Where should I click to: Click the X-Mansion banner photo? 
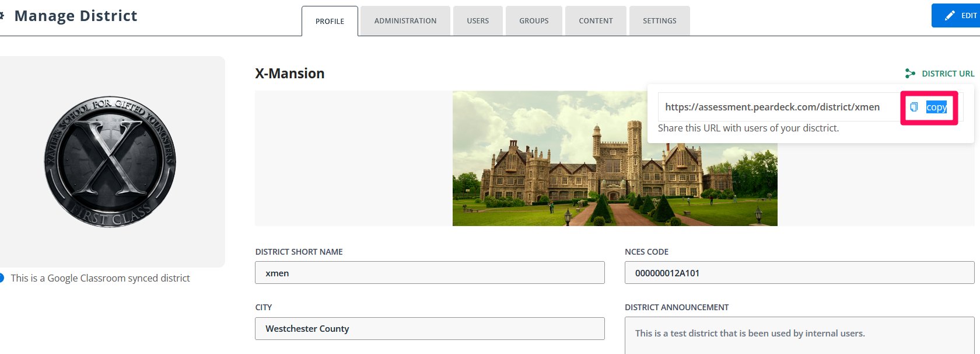point(615,158)
